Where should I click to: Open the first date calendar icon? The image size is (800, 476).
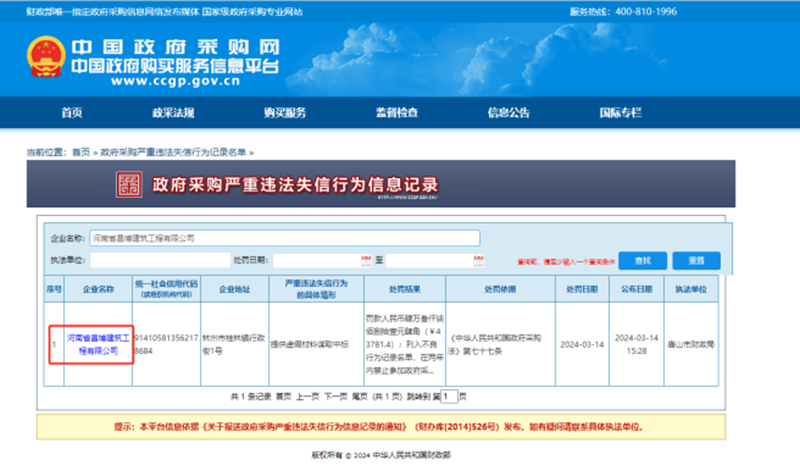(x=366, y=260)
